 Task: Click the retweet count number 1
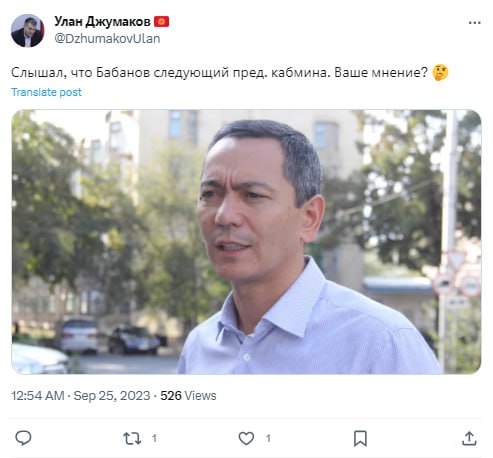click(x=154, y=438)
